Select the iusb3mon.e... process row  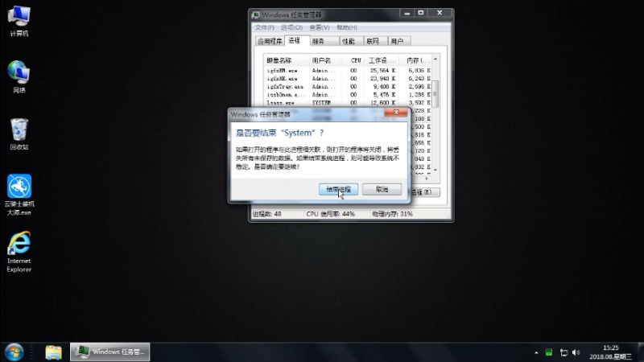pos(348,94)
